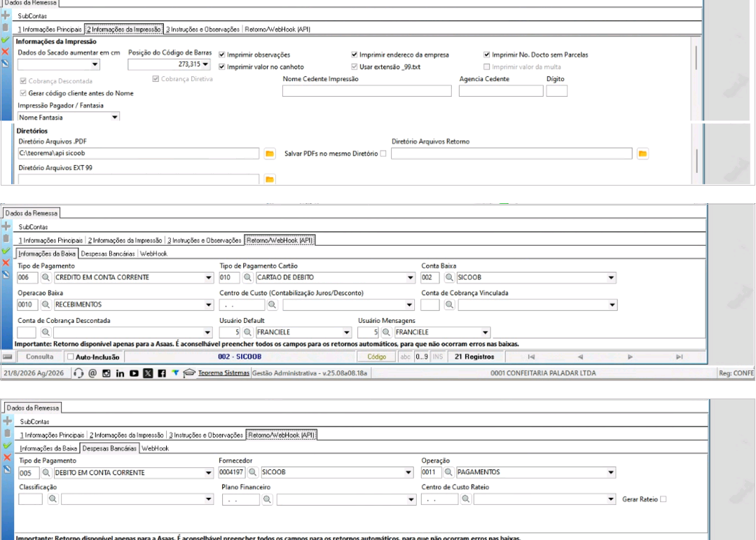Viewport: 756px width, 540px height.
Task: Click the LinkedIn icon in status bar
Action: point(120,373)
